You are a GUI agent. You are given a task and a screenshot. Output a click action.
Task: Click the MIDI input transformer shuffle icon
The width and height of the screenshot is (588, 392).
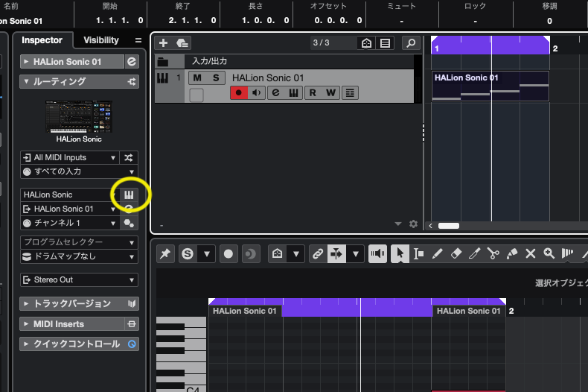tap(129, 158)
